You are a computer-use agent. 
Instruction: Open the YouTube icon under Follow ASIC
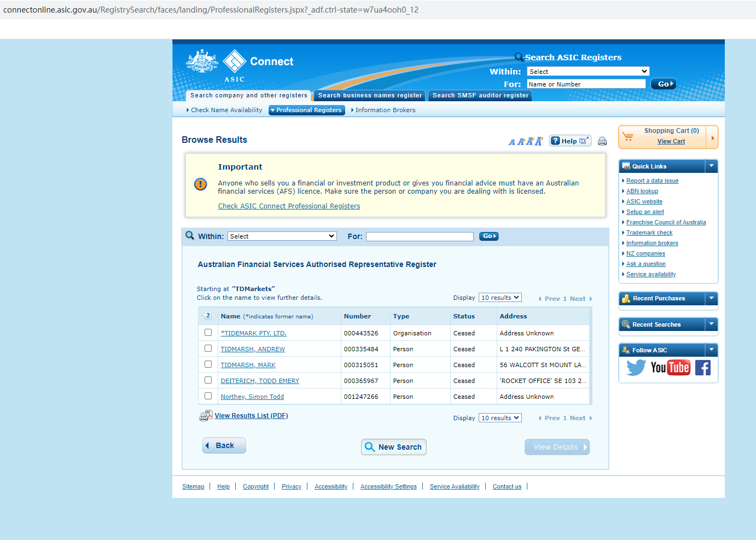coord(670,368)
